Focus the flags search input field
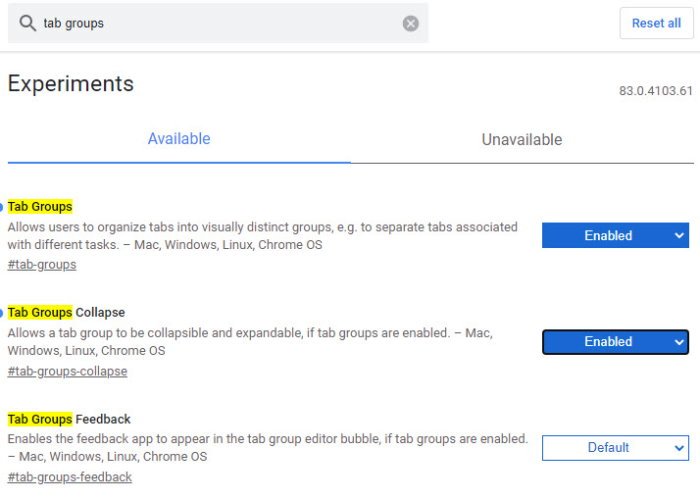Viewport: 700px width, 499px height. pos(220,23)
